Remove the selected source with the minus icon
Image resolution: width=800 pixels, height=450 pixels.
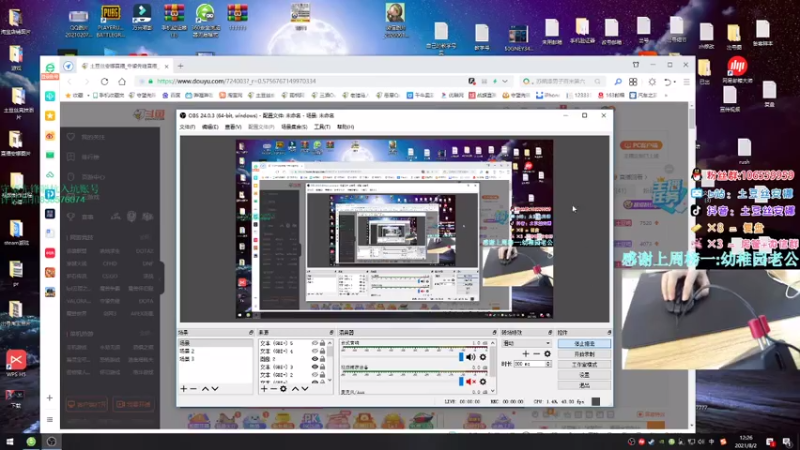click(273, 389)
